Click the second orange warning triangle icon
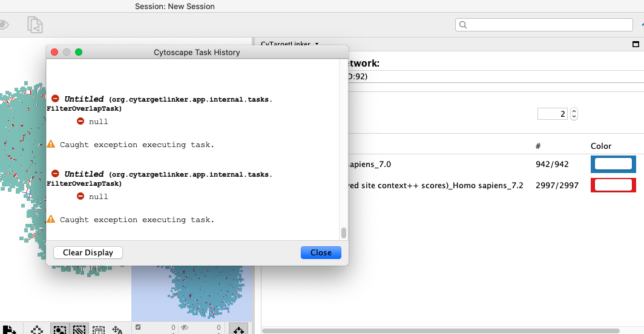The image size is (644, 334). (x=51, y=219)
